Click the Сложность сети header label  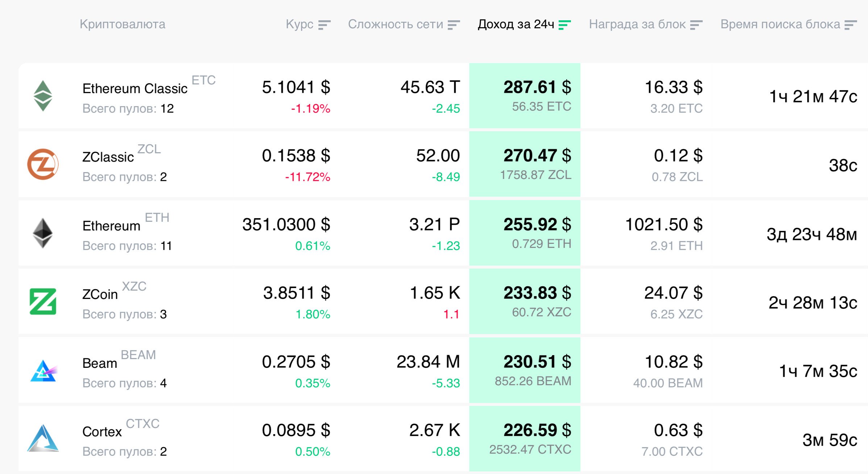396,24
